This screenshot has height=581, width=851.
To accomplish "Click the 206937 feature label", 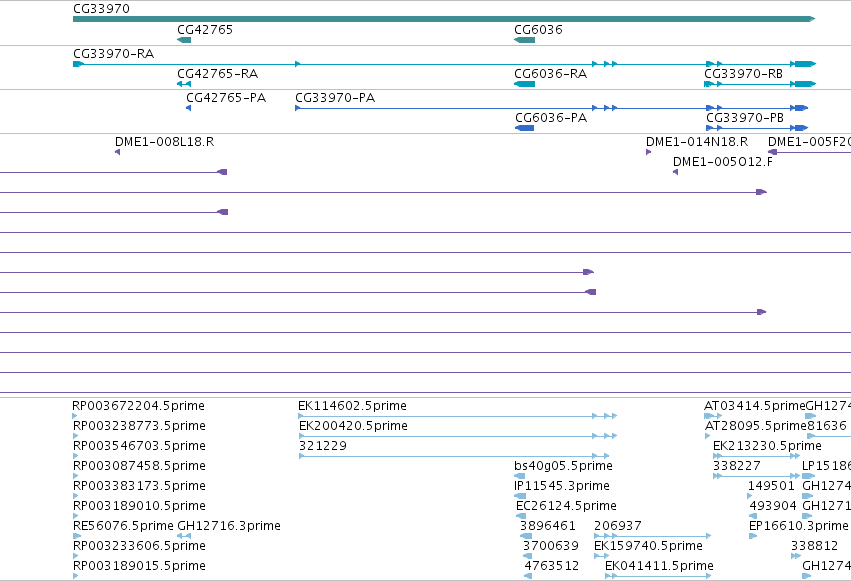I will pyautogui.click(x=618, y=526).
